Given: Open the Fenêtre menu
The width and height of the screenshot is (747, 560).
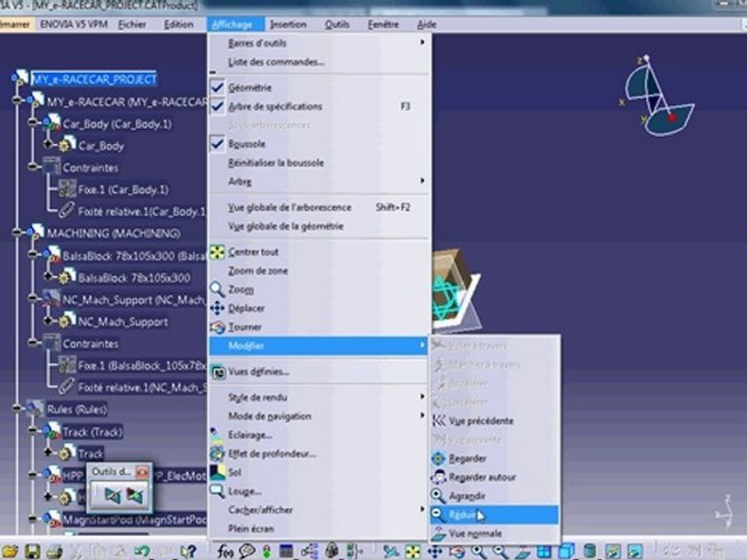Looking at the screenshot, I should (383, 24).
